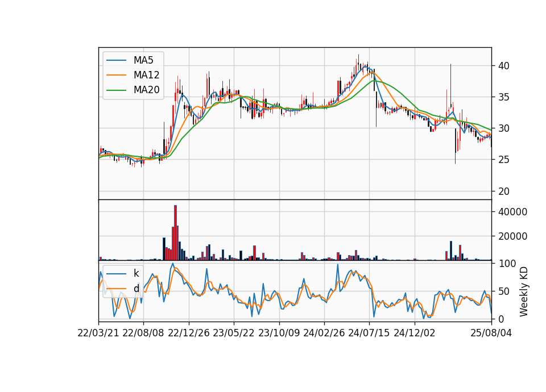Image resolution: width=546 pixels, height=392 pixels.
Task: Click the KD axis value 50
Action: click(503, 291)
